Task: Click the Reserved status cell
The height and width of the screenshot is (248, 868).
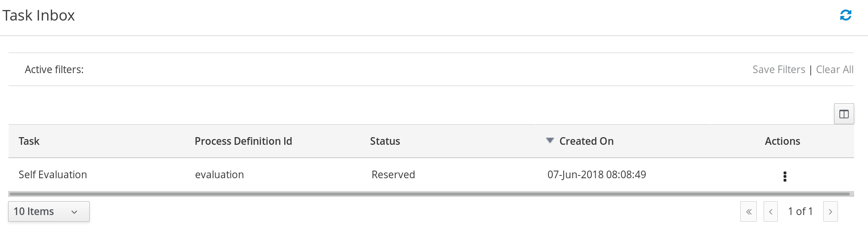Action: point(393,175)
